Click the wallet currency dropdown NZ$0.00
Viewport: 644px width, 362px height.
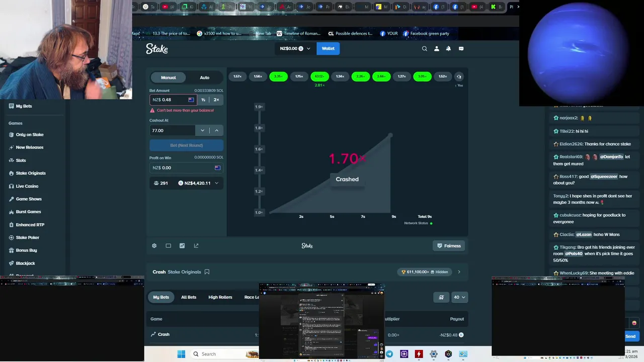[x=295, y=49]
